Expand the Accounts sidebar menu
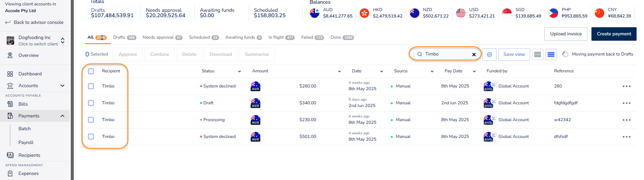Image resolution: width=644 pixels, height=180 pixels. click(x=62, y=85)
